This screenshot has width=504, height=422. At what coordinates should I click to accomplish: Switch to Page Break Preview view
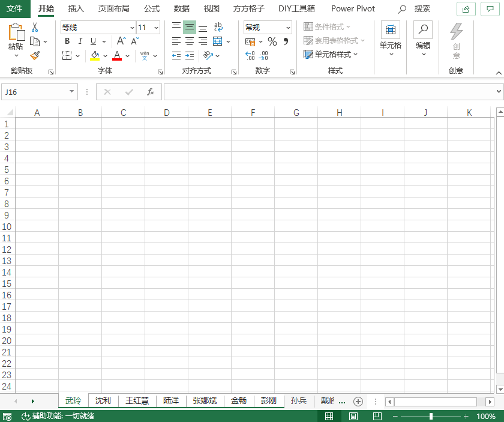377,416
